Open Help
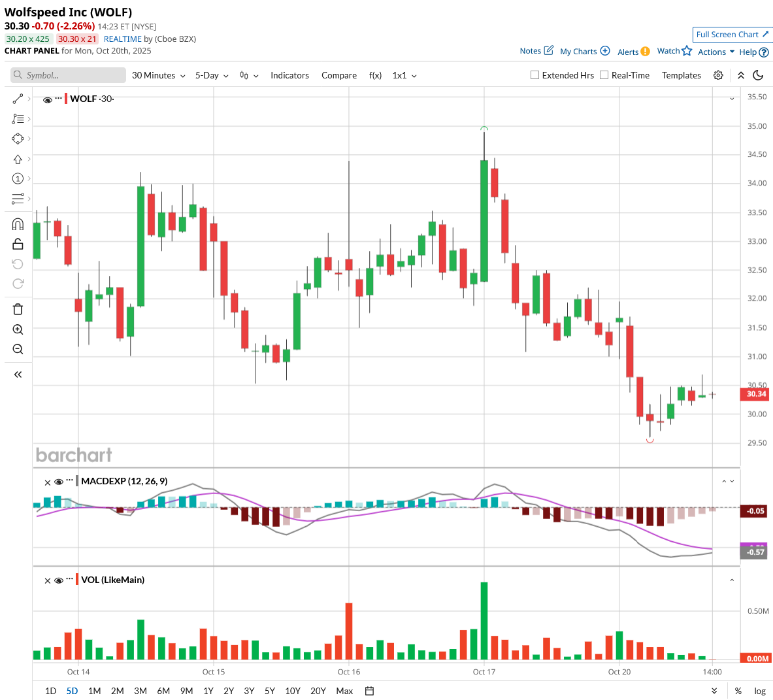Image resolution: width=773 pixels, height=700 pixels. [754, 52]
